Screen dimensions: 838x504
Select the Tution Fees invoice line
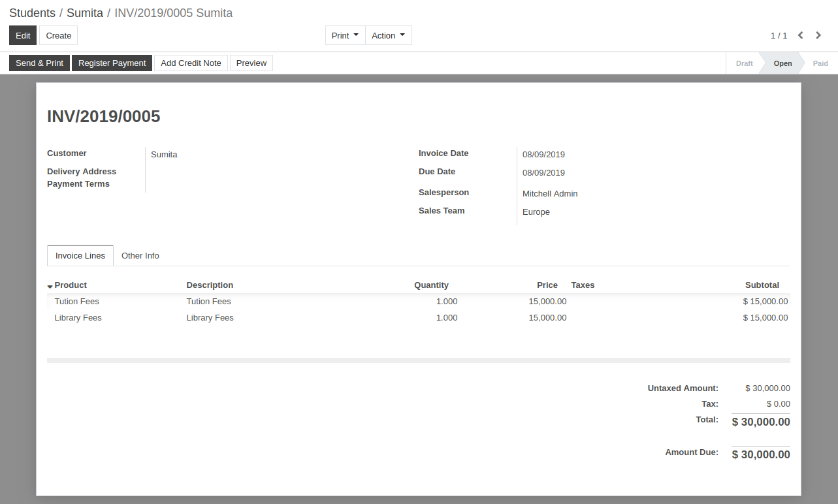(77, 302)
